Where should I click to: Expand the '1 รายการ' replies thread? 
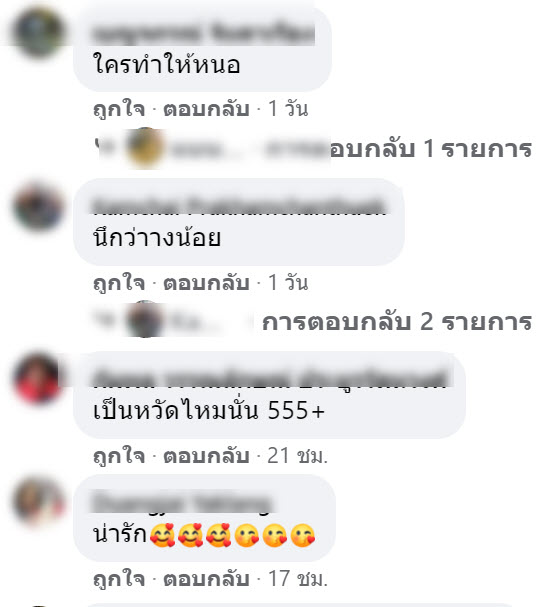coord(430,149)
